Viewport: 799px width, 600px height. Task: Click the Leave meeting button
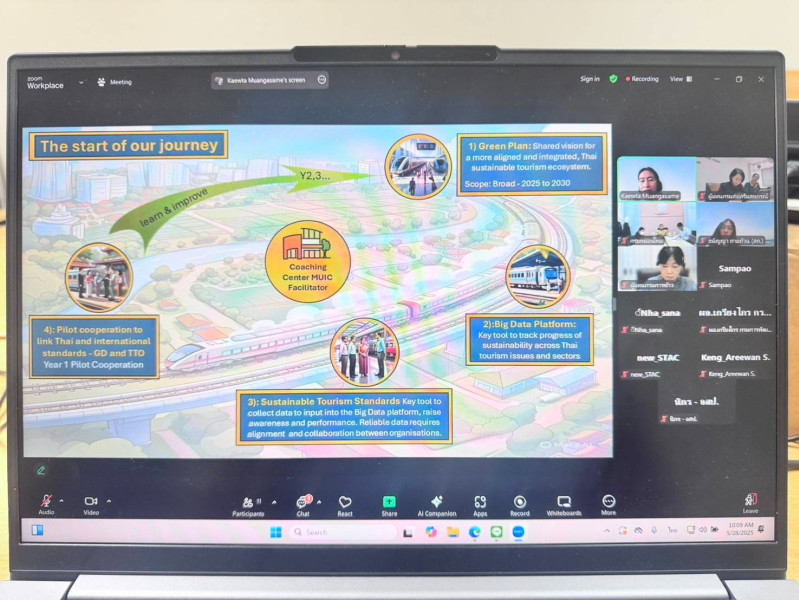point(750,502)
